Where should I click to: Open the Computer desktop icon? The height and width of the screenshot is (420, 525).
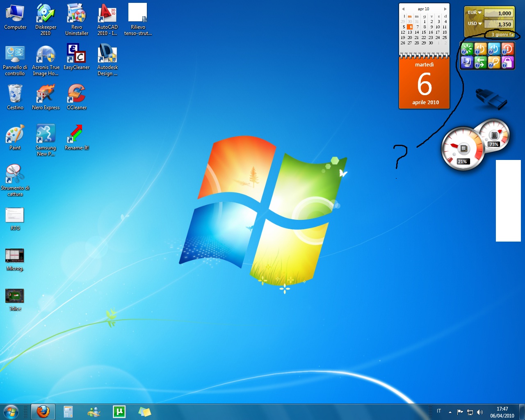point(15,17)
